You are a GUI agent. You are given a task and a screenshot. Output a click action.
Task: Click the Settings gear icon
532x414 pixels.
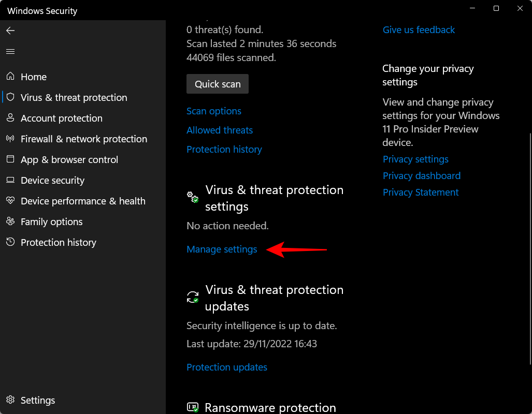coord(10,400)
